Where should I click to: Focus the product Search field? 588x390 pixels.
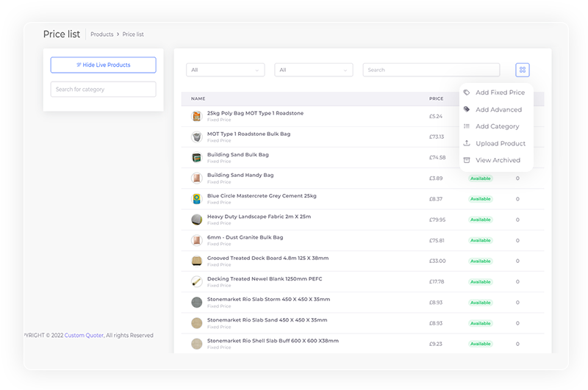pyautogui.click(x=431, y=70)
